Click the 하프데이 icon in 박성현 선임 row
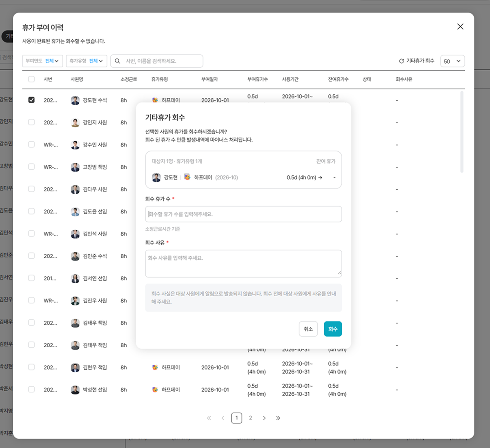490x448 pixels. (155, 390)
